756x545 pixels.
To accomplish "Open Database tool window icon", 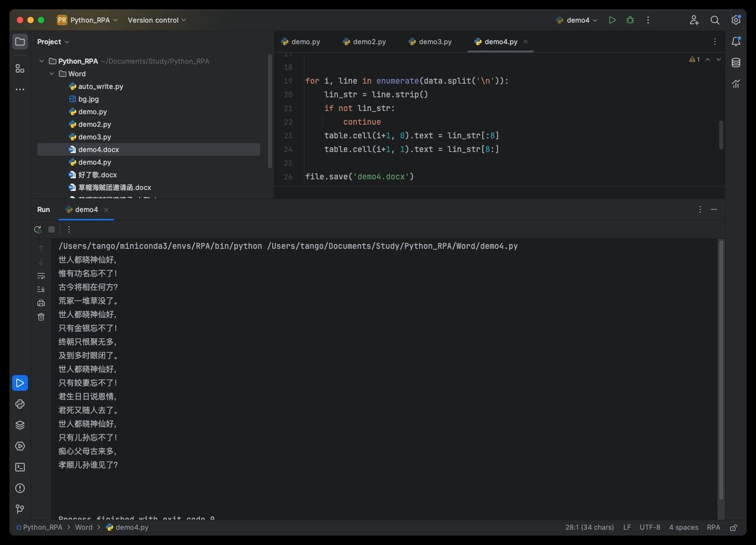I will pyautogui.click(x=736, y=62).
